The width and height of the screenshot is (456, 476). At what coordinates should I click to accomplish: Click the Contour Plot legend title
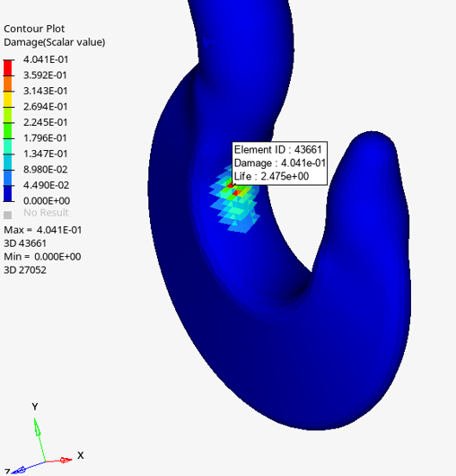coord(34,29)
